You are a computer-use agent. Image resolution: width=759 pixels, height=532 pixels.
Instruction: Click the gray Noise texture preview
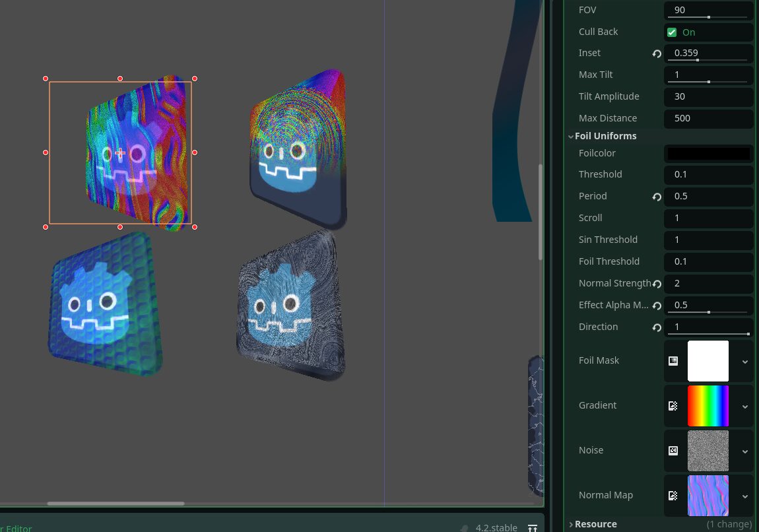coord(708,451)
